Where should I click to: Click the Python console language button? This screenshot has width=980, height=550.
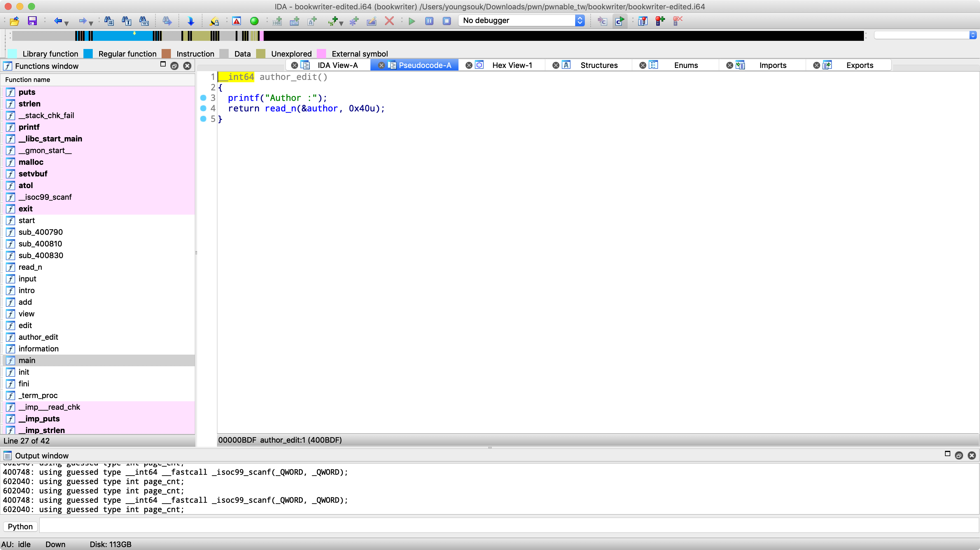coord(20,526)
